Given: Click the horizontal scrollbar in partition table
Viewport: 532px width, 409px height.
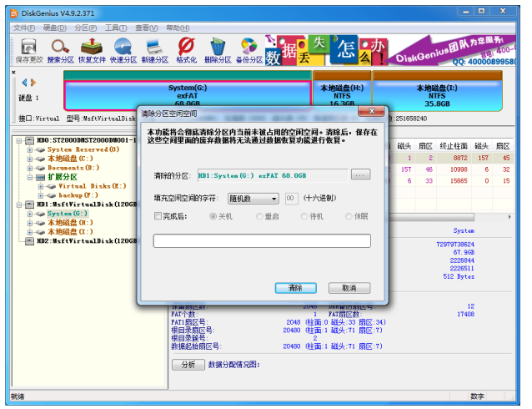Looking at the screenshot, I should [x=431, y=217].
